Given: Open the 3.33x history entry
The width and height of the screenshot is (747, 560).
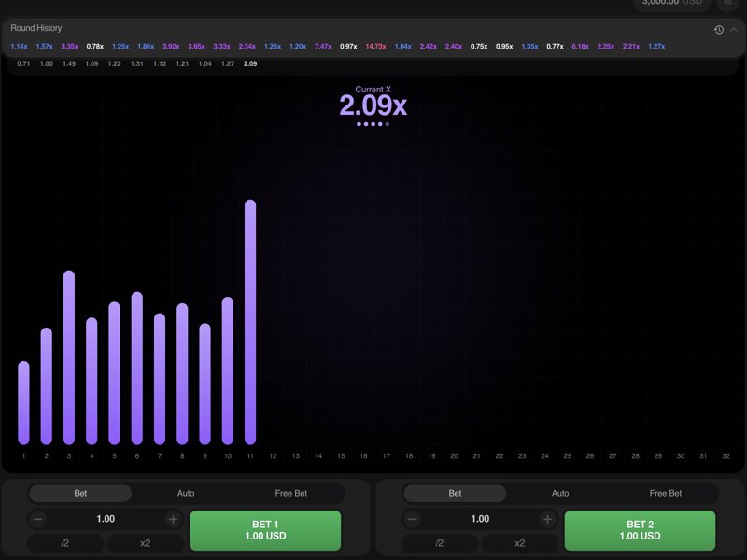Looking at the screenshot, I should [x=221, y=46].
